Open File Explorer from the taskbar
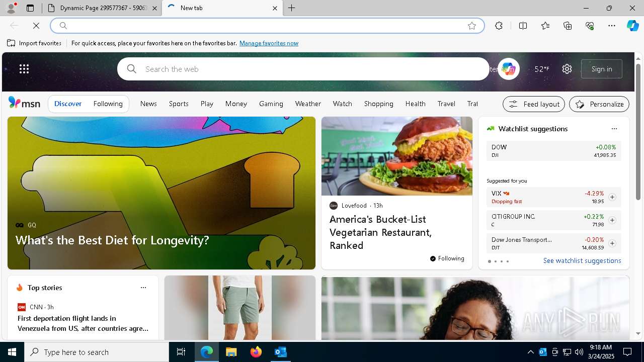 tap(231, 352)
